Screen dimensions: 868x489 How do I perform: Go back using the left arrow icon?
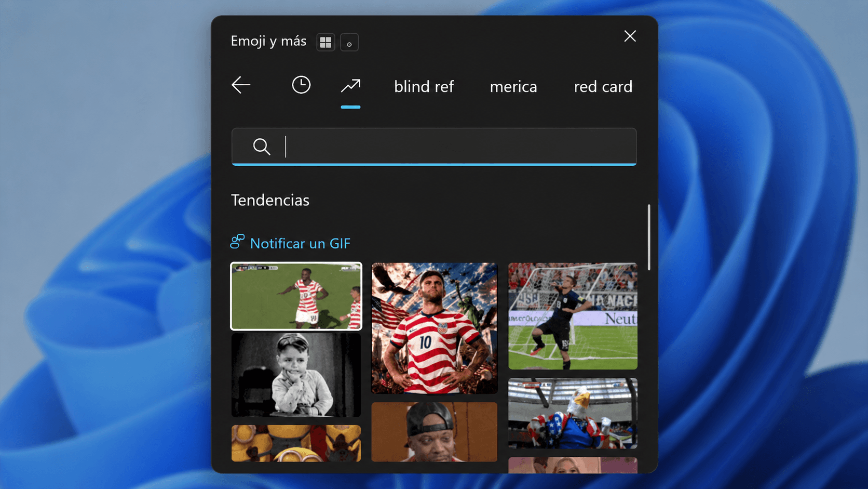coord(241,85)
